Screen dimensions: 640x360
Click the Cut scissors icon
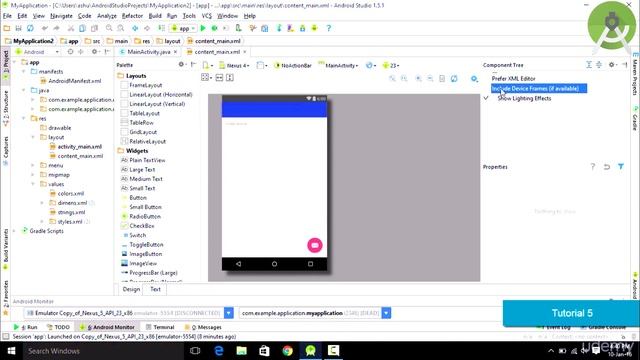pos(71,28)
